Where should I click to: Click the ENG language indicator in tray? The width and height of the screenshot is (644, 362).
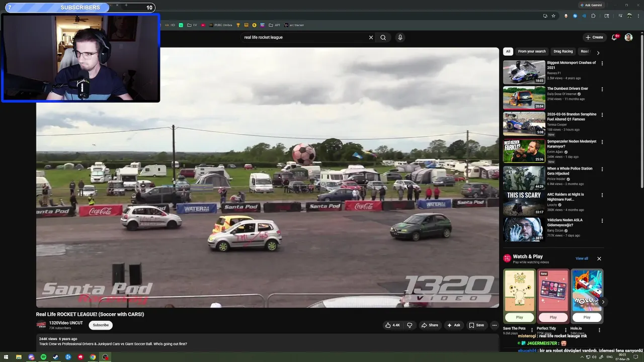click(610, 357)
